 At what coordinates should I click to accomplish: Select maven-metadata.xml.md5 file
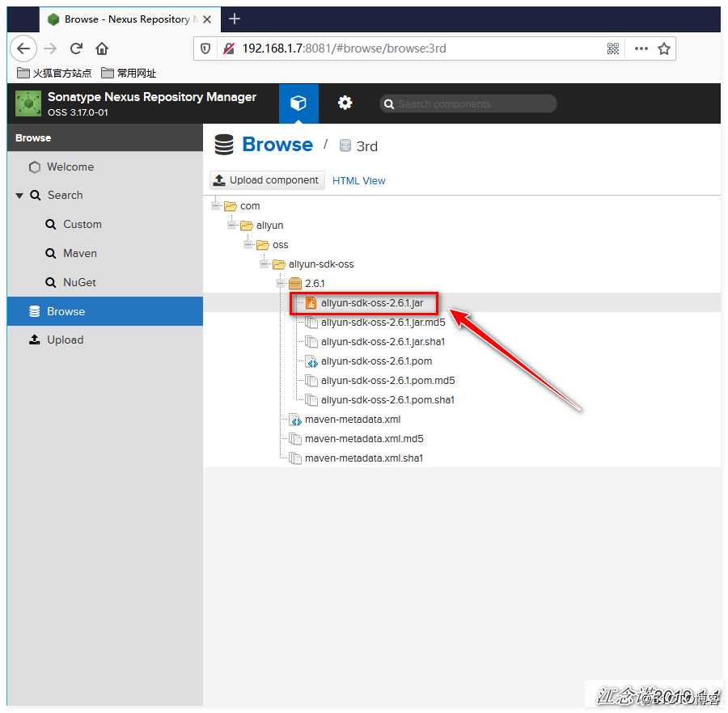(x=356, y=439)
